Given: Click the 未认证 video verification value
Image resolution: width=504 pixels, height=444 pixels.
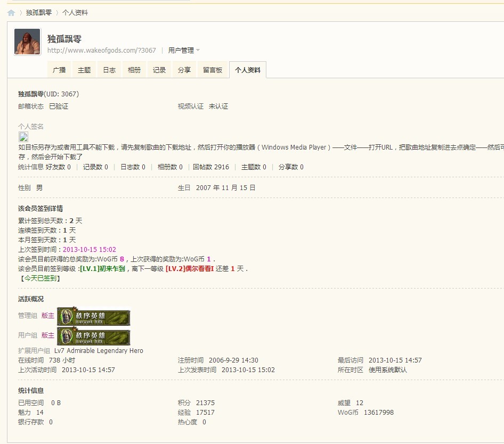Looking at the screenshot, I should 218,106.
